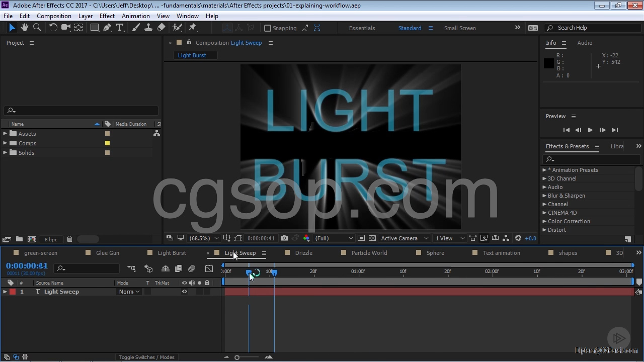
Task: Select the Zoom tool in toolbar
Action: (37, 28)
